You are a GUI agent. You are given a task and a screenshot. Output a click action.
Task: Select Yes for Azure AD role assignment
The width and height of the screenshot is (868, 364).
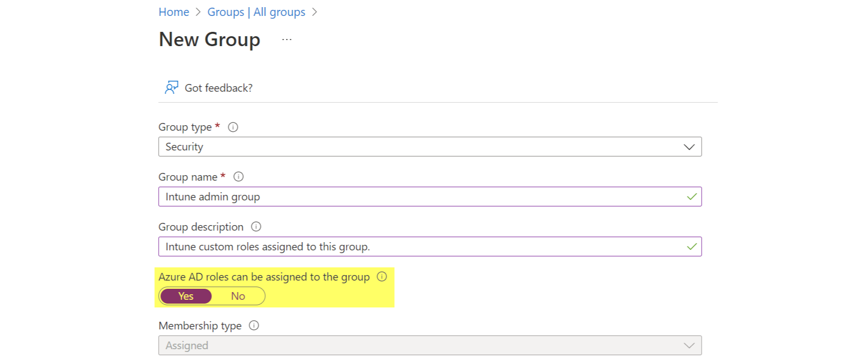click(x=186, y=296)
